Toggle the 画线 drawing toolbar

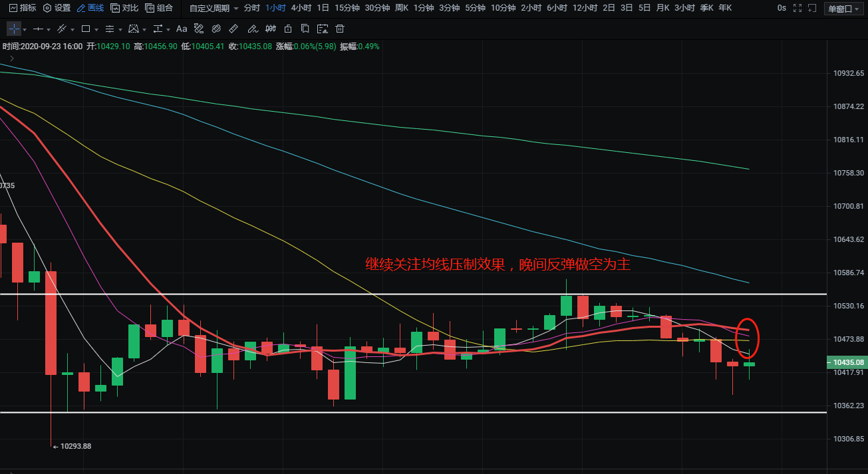click(x=90, y=8)
